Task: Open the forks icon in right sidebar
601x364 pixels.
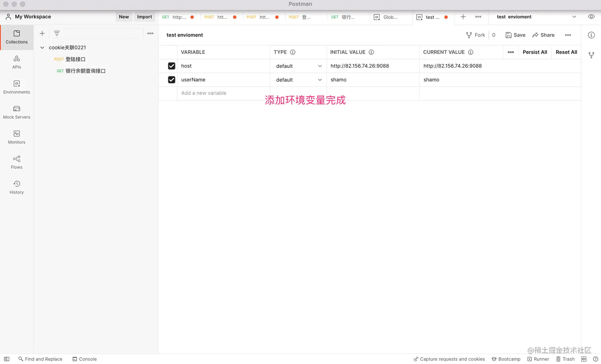Action: coord(591,55)
